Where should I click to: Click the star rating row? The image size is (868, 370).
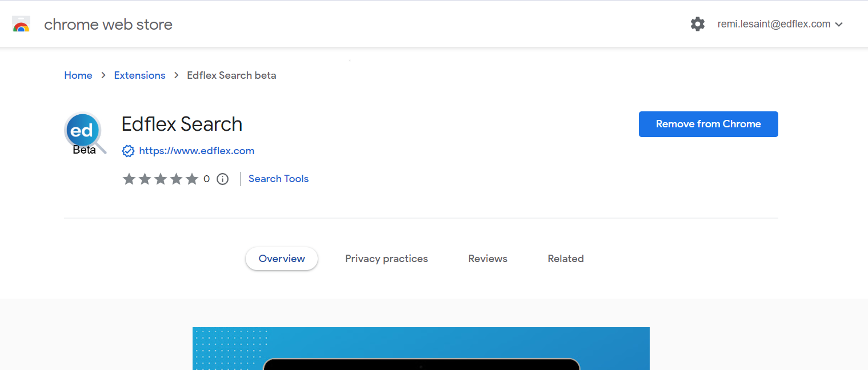coord(160,179)
